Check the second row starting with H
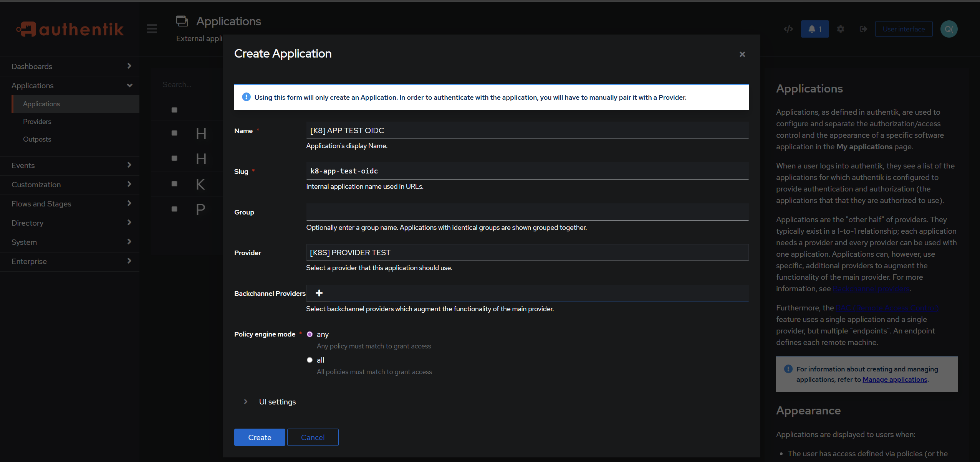The height and width of the screenshot is (462, 980). pos(174,158)
